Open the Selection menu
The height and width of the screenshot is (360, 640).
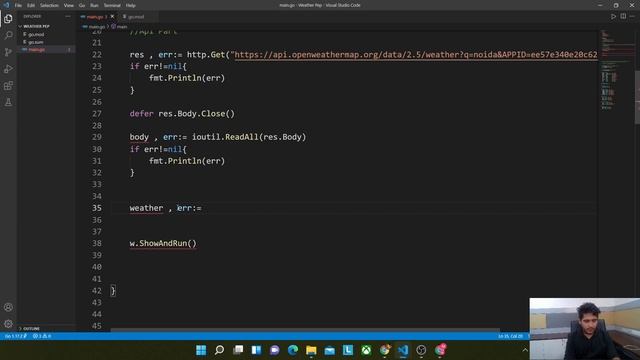click(49, 5)
